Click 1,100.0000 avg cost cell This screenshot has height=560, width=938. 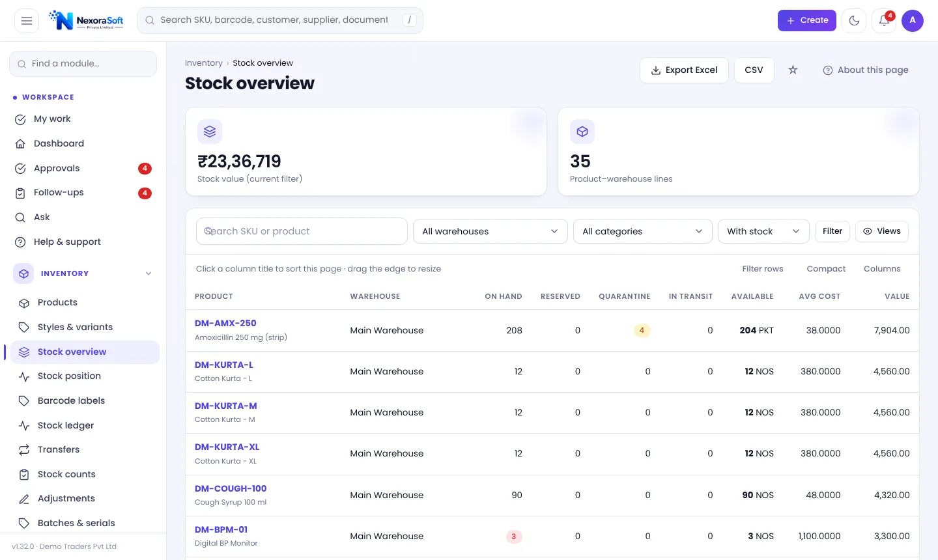pyautogui.click(x=819, y=537)
